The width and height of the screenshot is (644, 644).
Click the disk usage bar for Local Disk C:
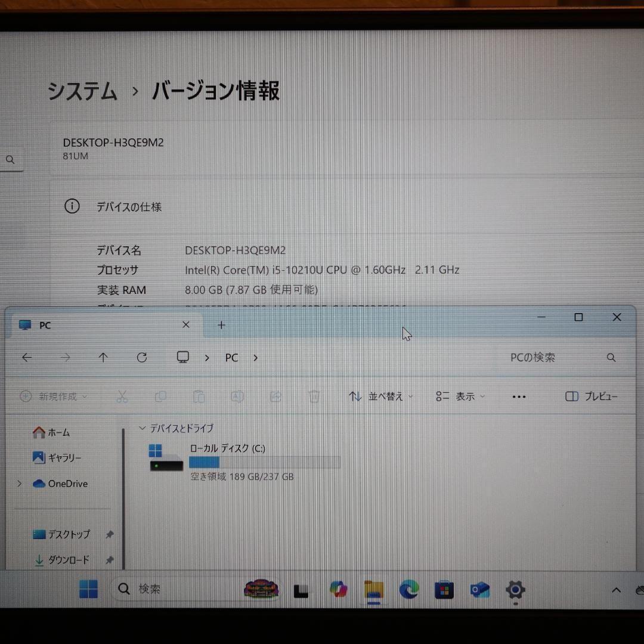(x=264, y=463)
